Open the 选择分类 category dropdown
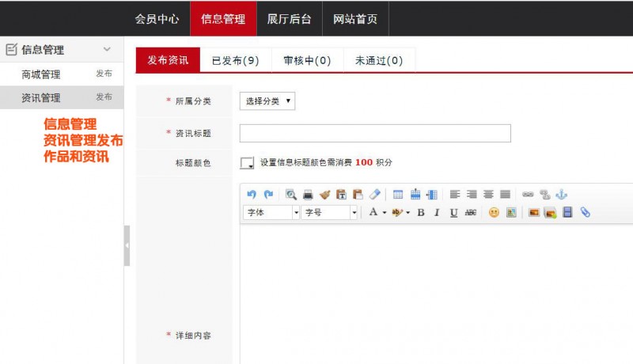This screenshot has width=633, height=364. click(x=267, y=101)
